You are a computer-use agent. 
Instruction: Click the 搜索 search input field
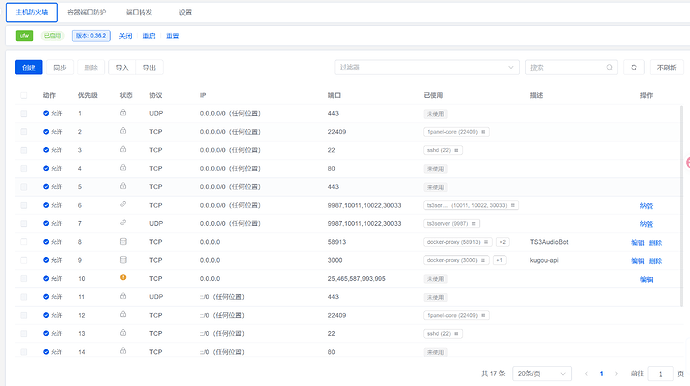point(571,67)
